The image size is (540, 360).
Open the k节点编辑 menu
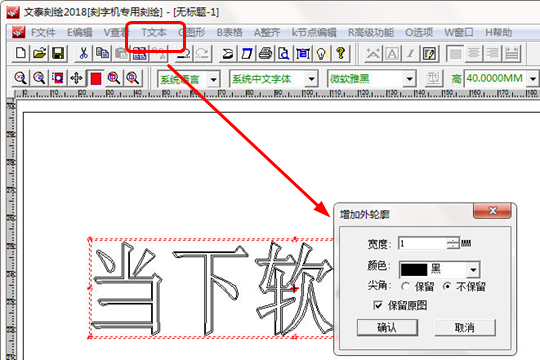click(x=314, y=33)
